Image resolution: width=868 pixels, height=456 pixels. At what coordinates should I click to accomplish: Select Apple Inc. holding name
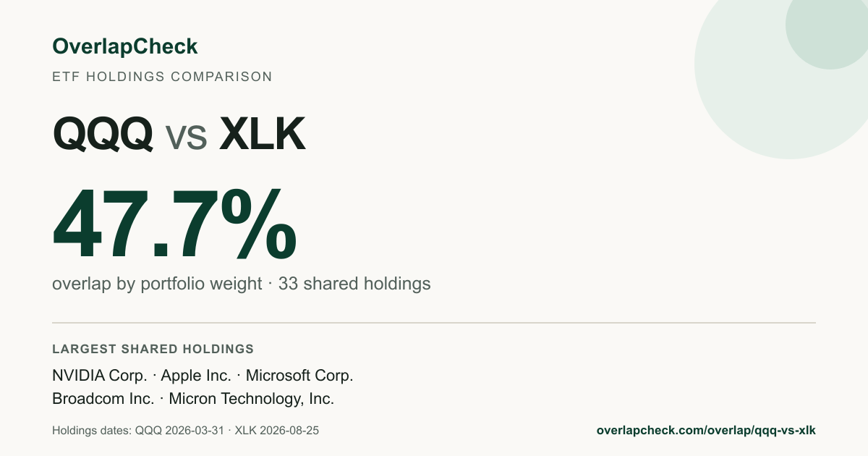[196, 376]
